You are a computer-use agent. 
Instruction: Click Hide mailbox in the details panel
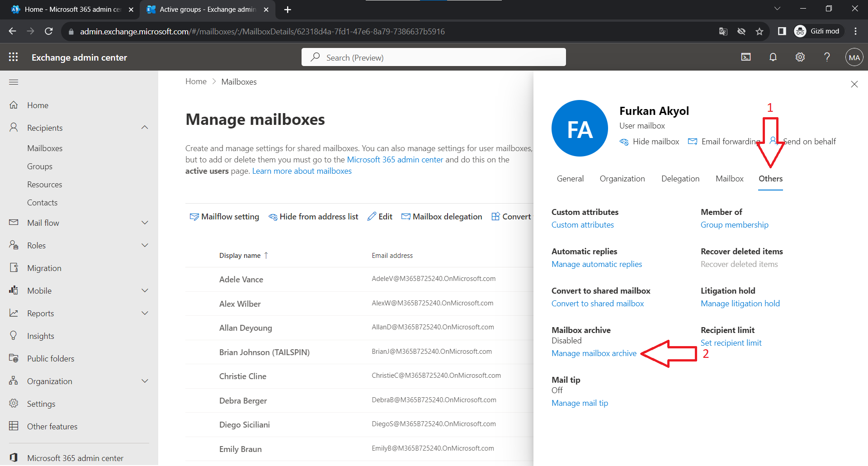pyautogui.click(x=649, y=142)
